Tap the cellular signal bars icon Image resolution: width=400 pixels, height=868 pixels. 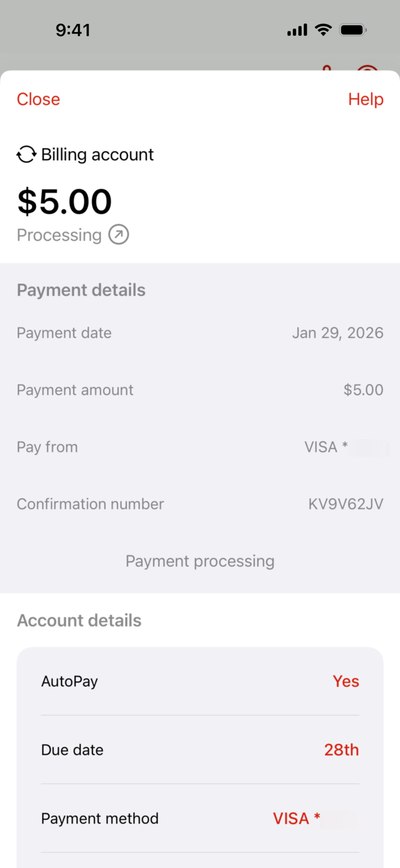coord(297,30)
